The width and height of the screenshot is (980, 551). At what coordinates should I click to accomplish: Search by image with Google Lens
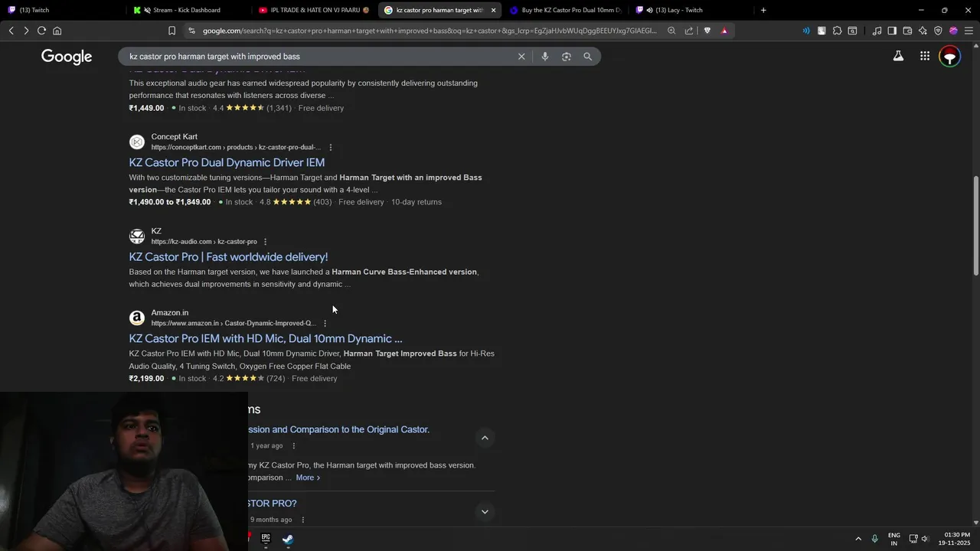pyautogui.click(x=566, y=57)
